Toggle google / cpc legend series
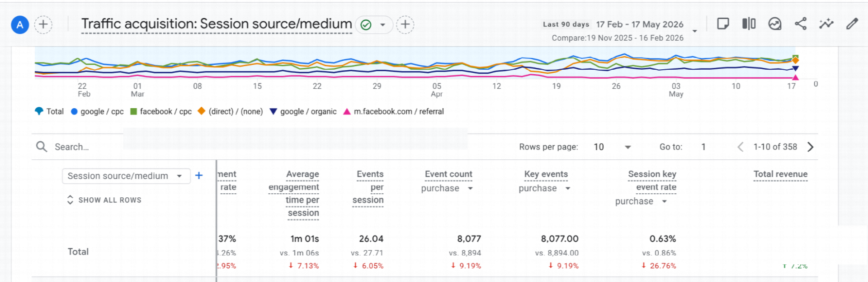This screenshot has width=868, height=282. pyautogui.click(x=97, y=111)
